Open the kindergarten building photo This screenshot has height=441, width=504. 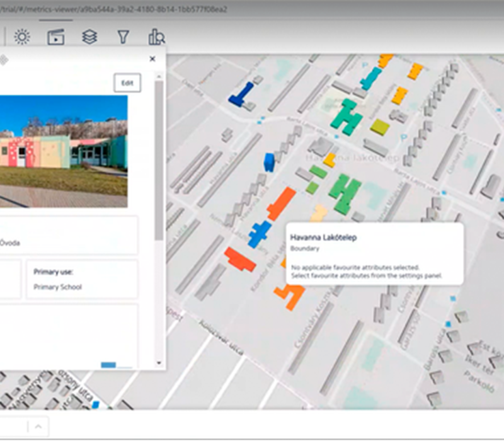pyautogui.click(x=64, y=151)
